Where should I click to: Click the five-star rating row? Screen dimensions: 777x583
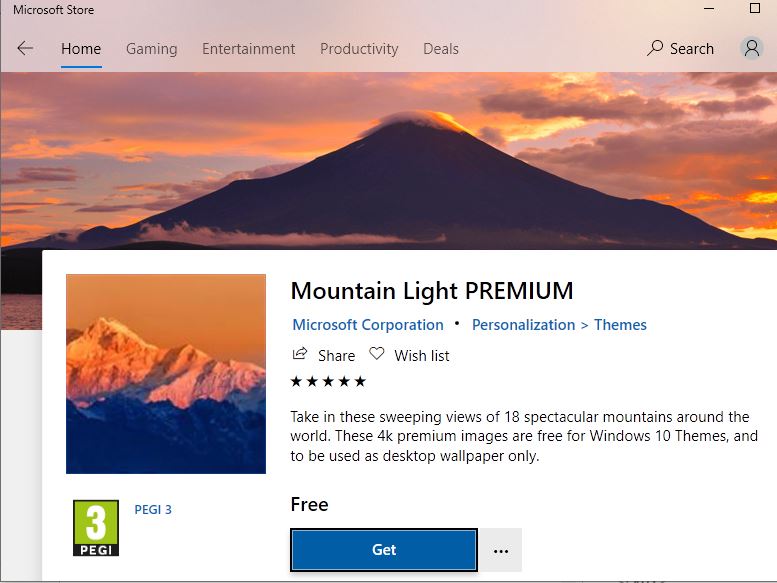click(328, 381)
